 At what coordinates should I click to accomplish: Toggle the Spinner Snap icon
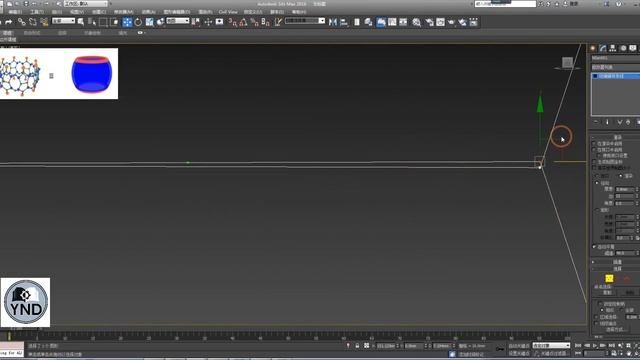[265, 22]
